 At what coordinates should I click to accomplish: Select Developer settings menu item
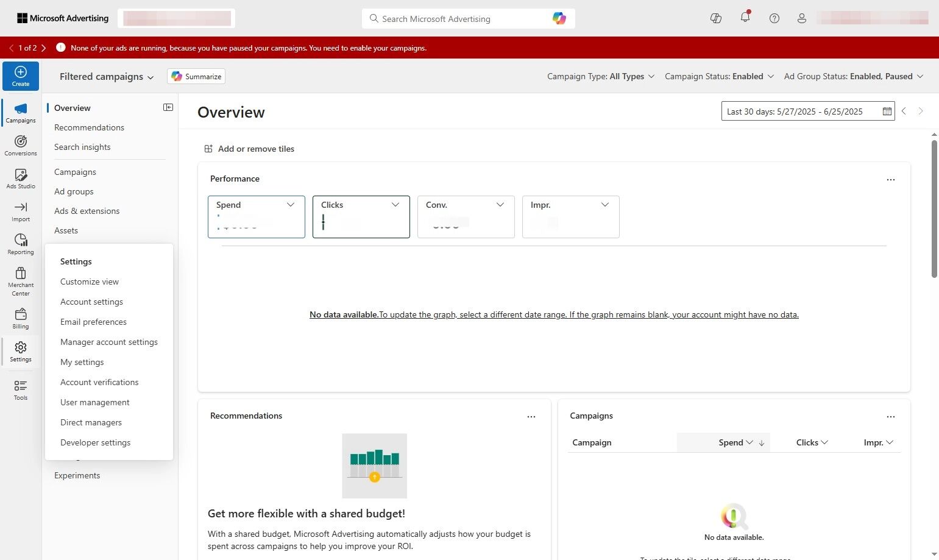[95, 442]
